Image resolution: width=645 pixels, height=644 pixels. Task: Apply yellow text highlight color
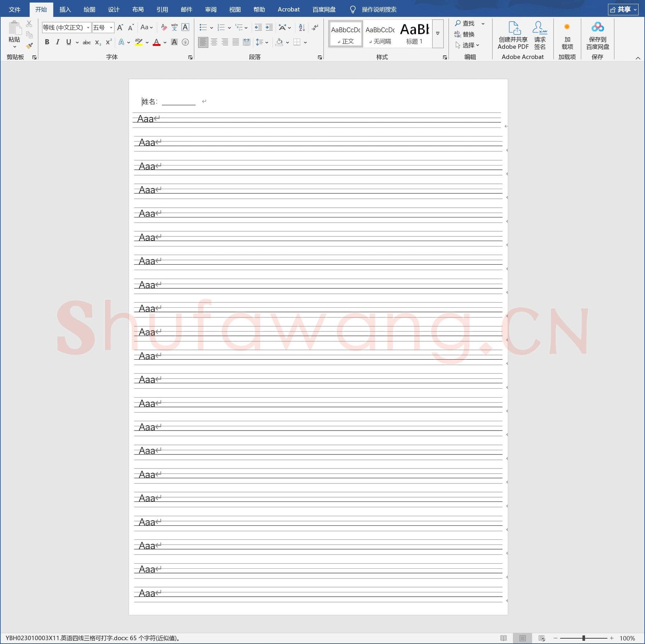(139, 42)
